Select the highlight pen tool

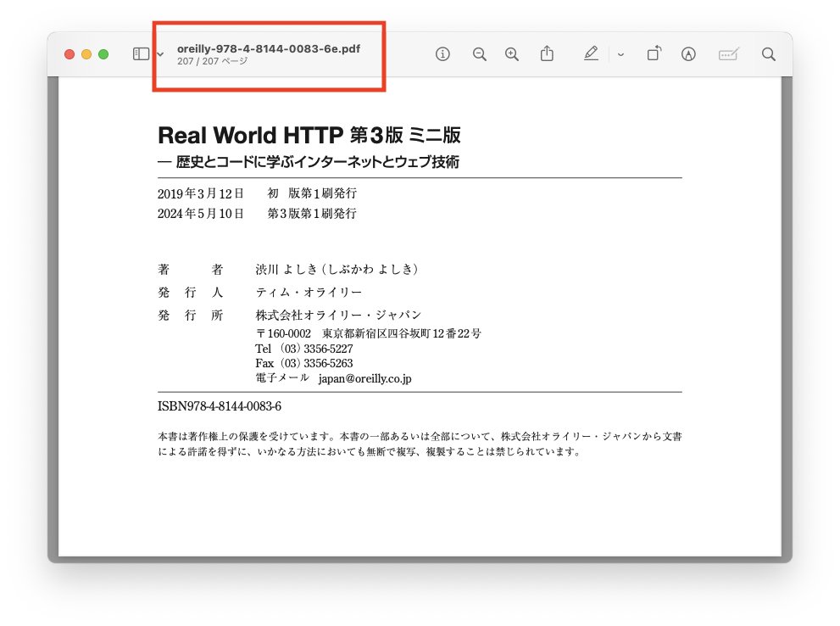[x=591, y=53]
